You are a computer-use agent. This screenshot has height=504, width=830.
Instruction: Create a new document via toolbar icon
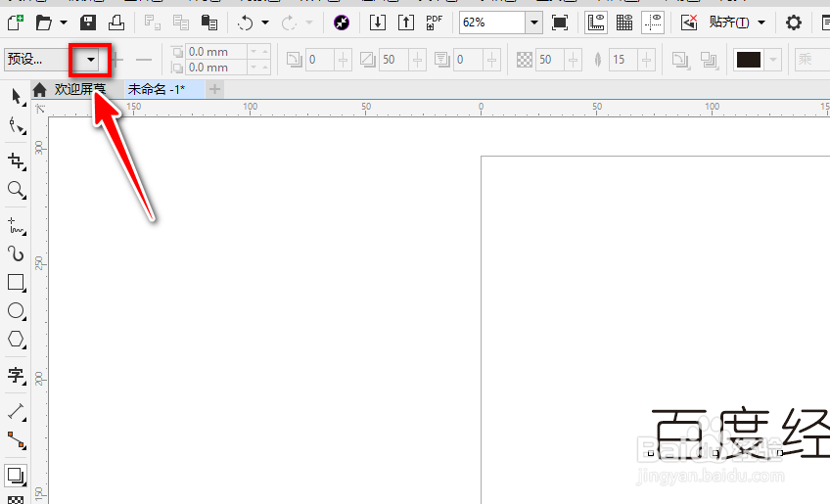click(16, 23)
